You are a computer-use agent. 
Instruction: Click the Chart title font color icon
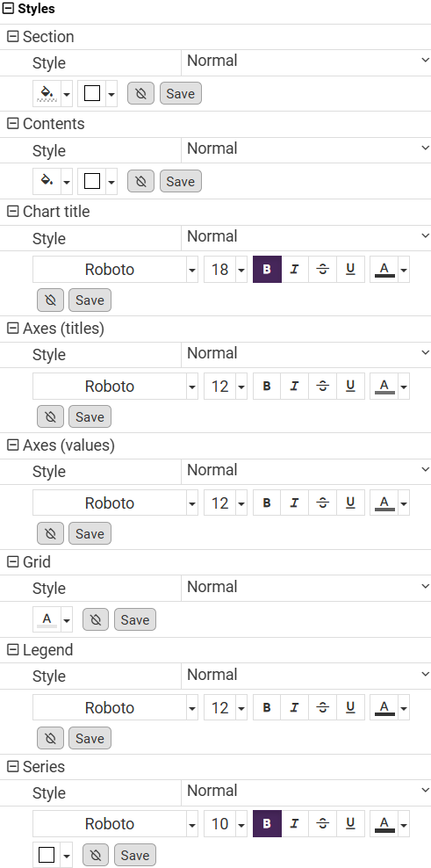(x=384, y=270)
